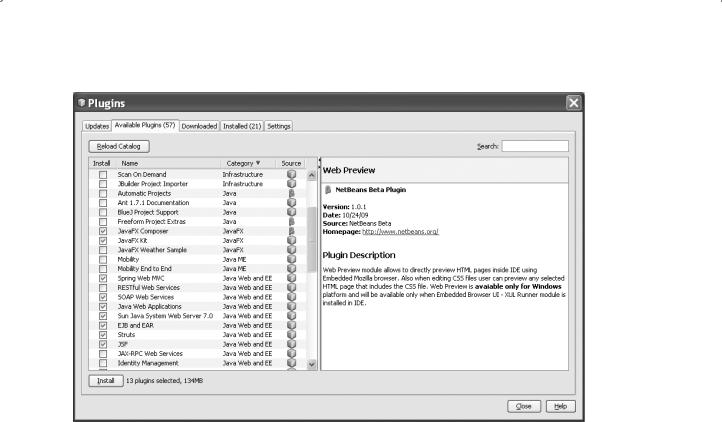The height and width of the screenshot is (422, 722).
Task: Click source icon for JavaFX Weather Sample row
Action: [291, 250]
